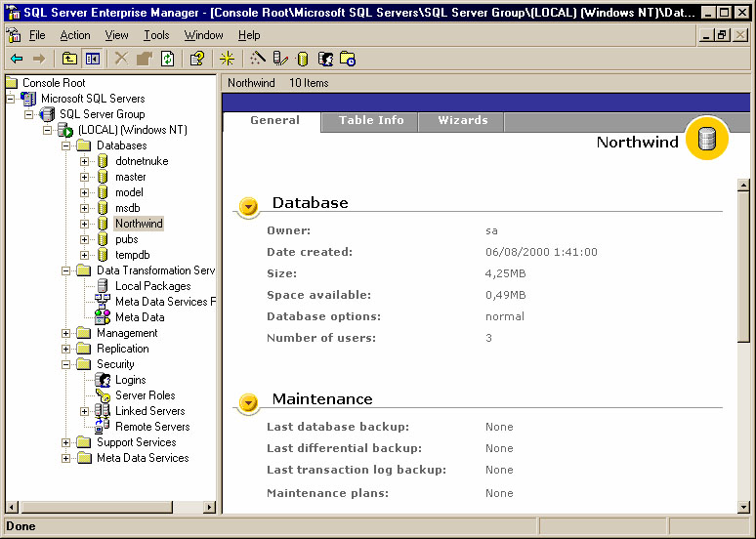Select the tempdb database in tree
756x539 pixels.
[132, 255]
